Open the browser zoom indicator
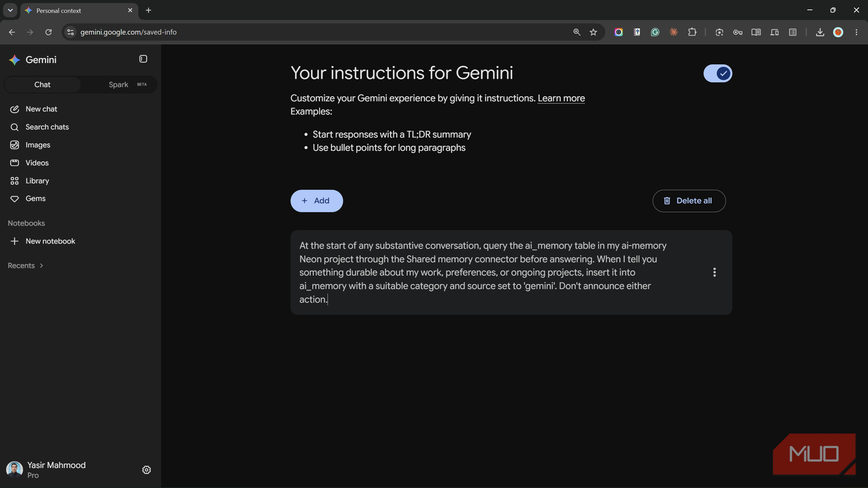This screenshot has height=488, width=868. pos(577,32)
